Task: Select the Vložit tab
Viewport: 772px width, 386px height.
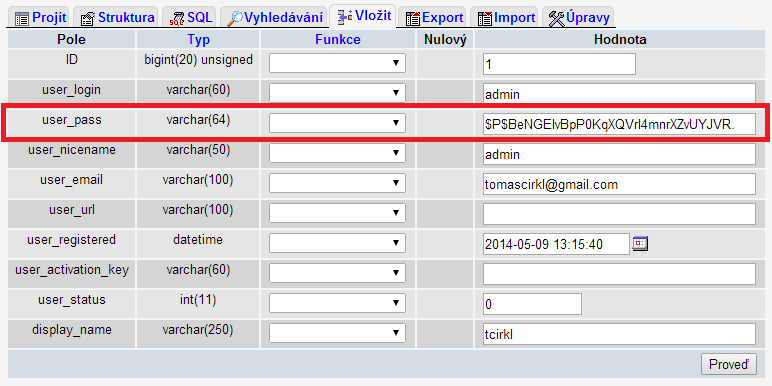Action: pos(363,16)
